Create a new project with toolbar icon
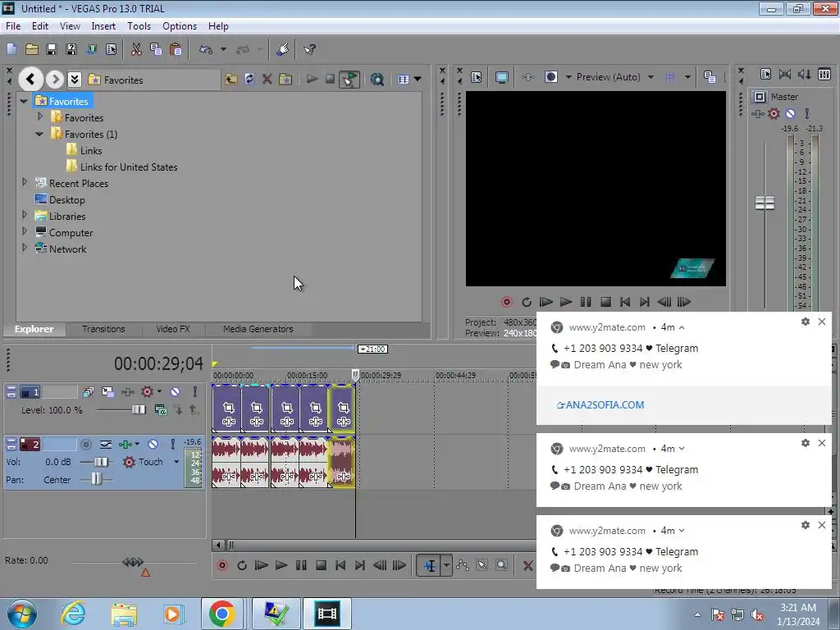This screenshot has width=840, height=630. click(11, 50)
